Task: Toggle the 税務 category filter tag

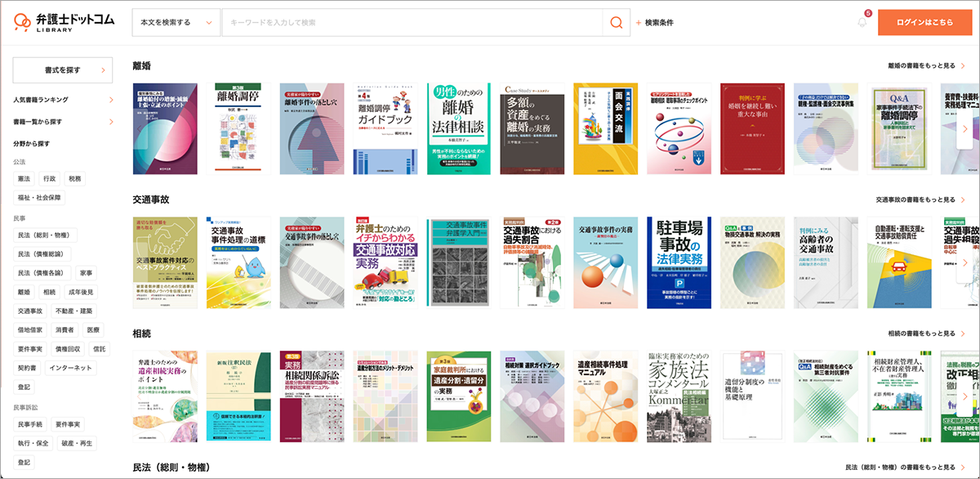Action: point(73,178)
